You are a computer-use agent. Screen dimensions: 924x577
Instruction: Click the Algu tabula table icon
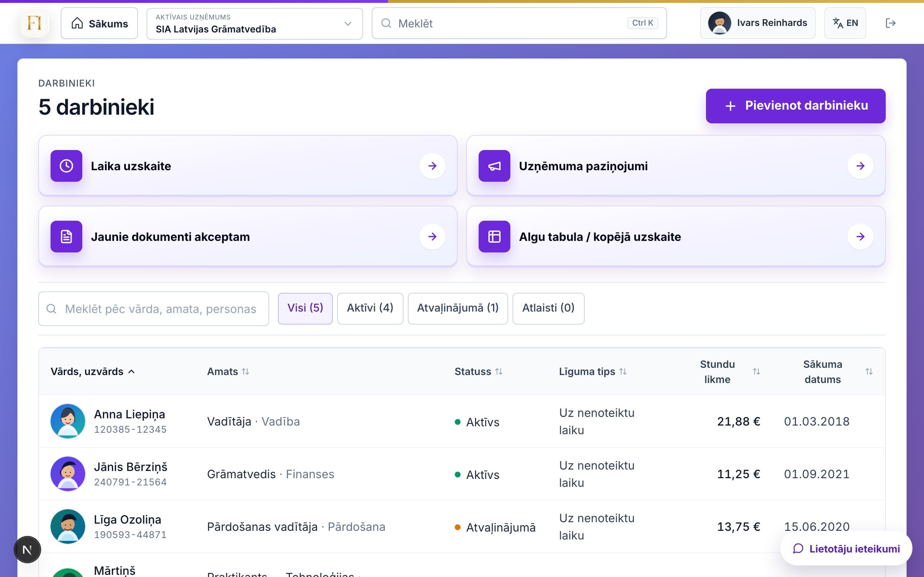coord(494,236)
